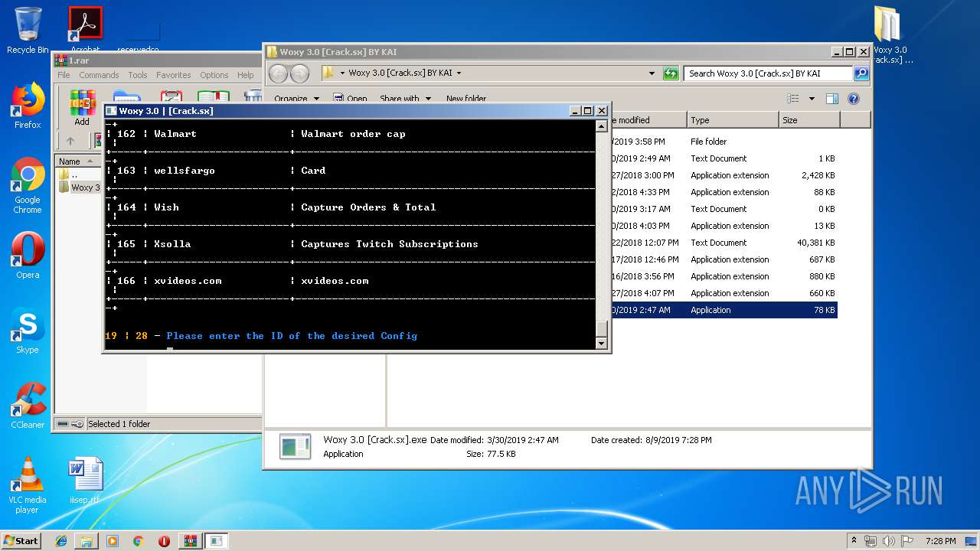
Task: Click the taskbar clock showing 7:28 PM
Action: [x=940, y=541]
